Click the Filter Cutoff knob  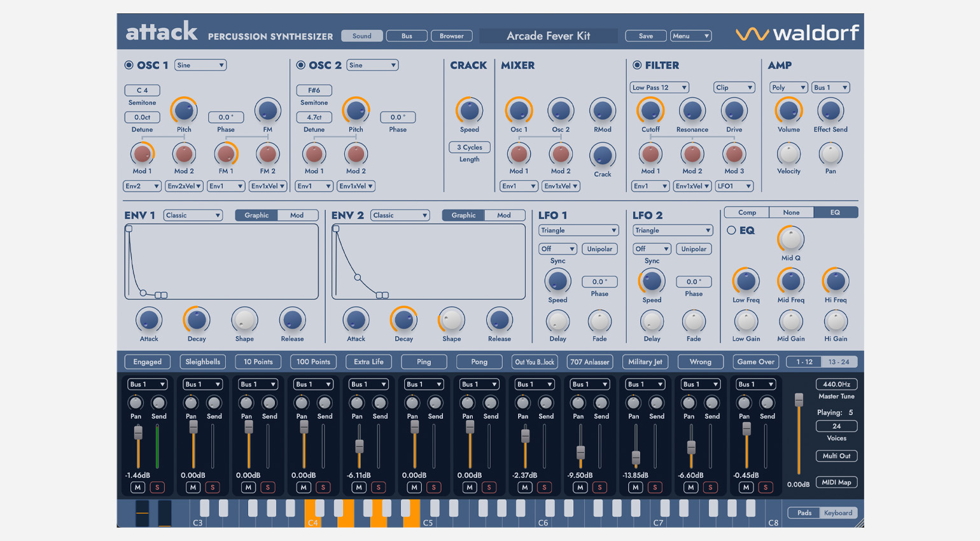(650, 111)
